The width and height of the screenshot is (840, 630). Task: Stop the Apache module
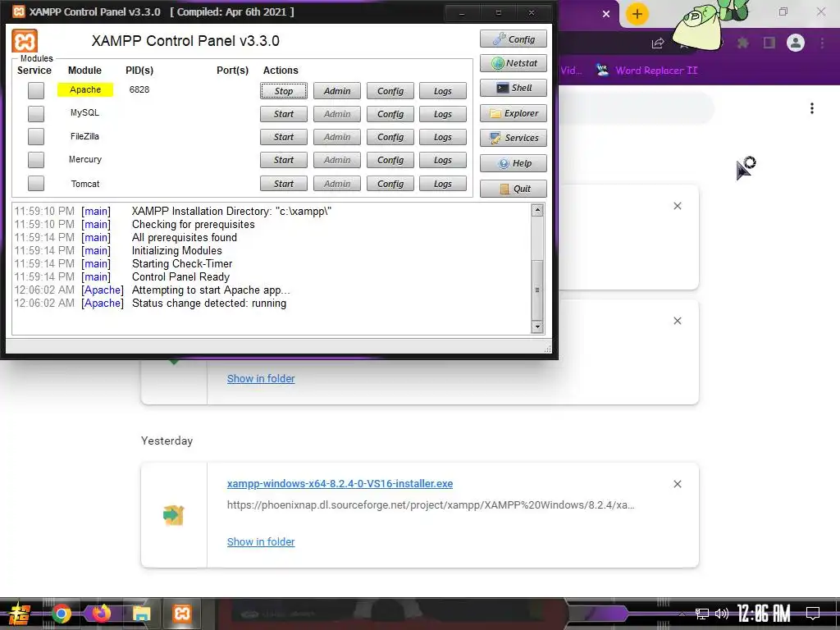pyautogui.click(x=283, y=91)
